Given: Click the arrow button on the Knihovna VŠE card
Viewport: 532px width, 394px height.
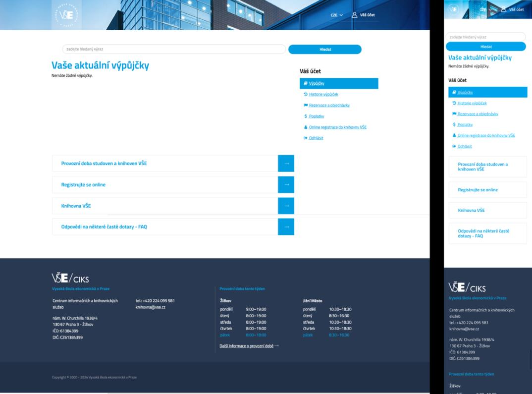Looking at the screenshot, I should [286, 206].
